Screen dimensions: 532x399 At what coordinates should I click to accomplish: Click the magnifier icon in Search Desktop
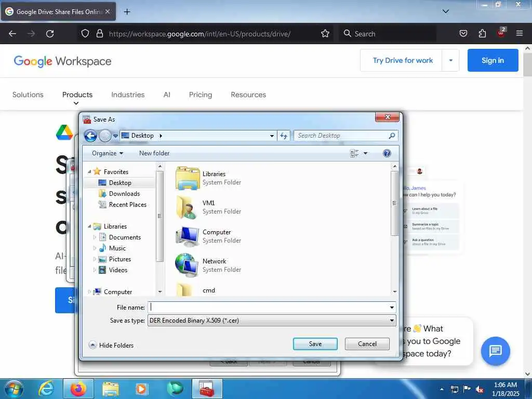(x=392, y=136)
